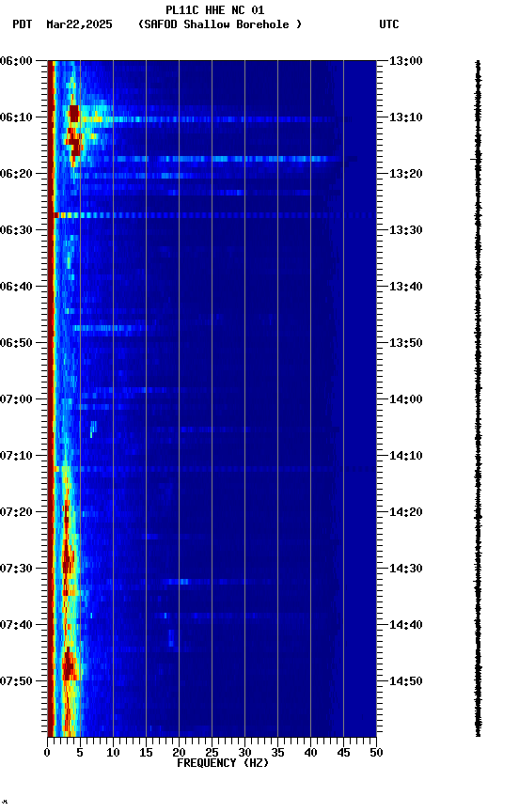Click the 14:00 UTC time label

(x=406, y=399)
